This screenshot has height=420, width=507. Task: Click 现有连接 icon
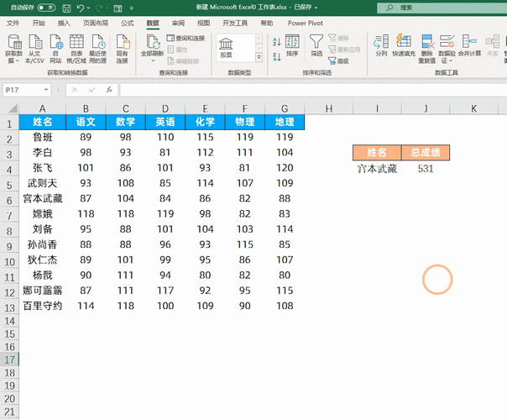click(x=123, y=50)
